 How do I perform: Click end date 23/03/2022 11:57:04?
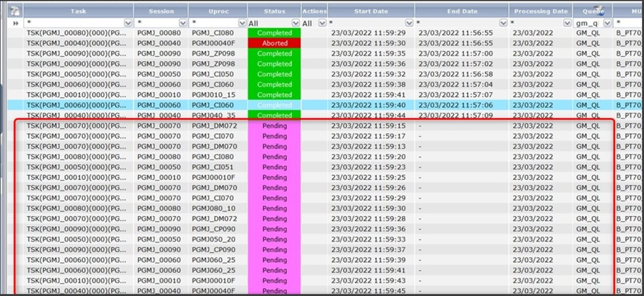tap(456, 84)
